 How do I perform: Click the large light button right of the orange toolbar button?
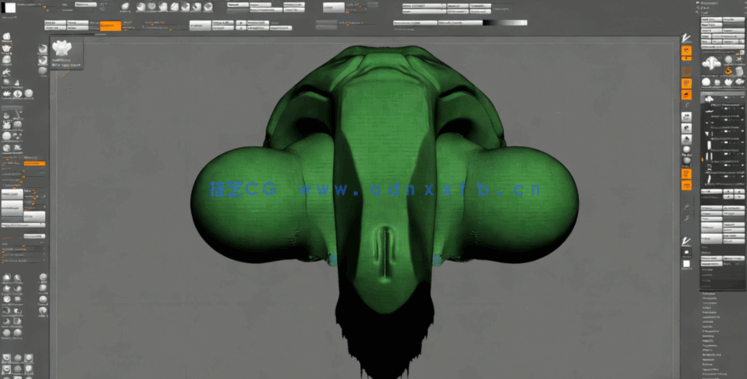coord(200,26)
